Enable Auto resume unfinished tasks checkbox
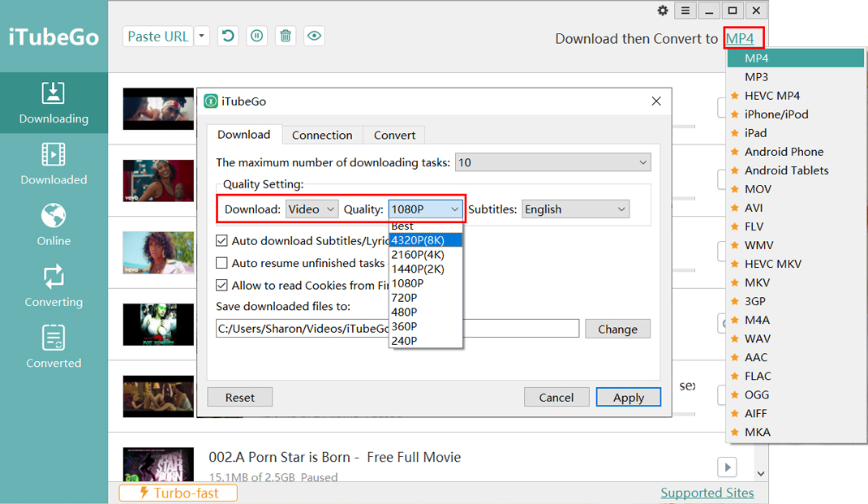 [222, 263]
